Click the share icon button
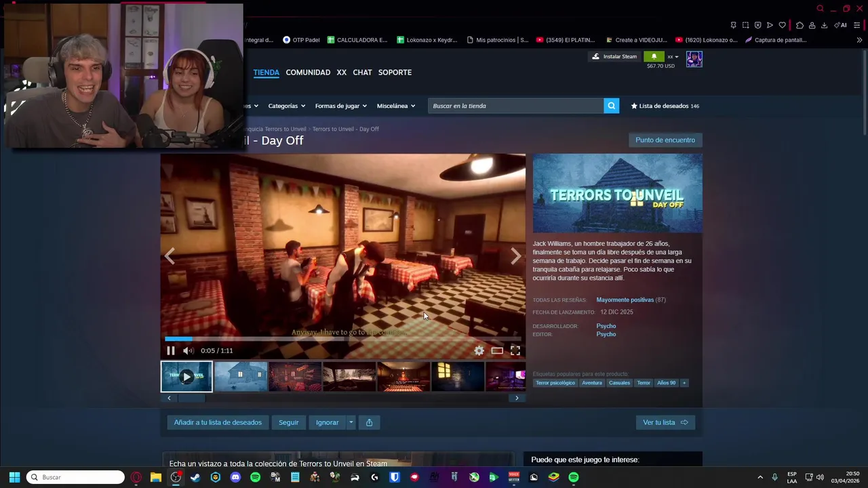The width and height of the screenshot is (868, 488). (369, 422)
